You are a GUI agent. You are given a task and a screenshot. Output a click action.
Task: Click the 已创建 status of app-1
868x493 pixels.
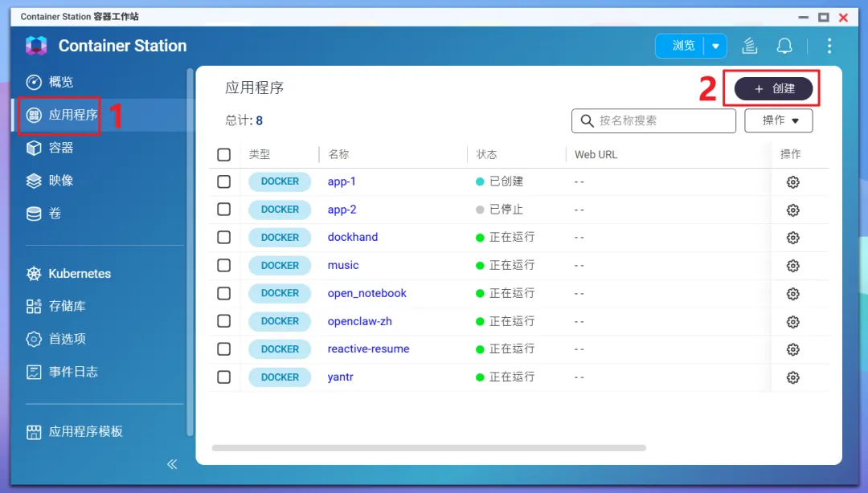tap(500, 181)
